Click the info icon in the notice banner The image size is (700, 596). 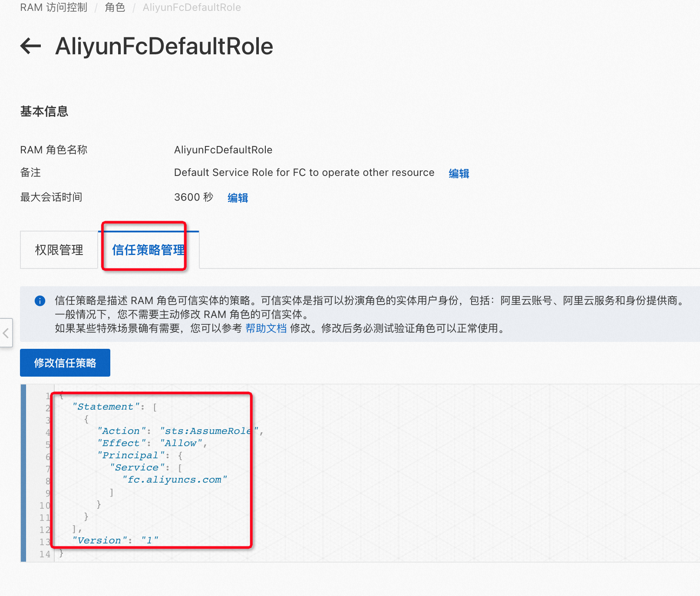point(40,301)
